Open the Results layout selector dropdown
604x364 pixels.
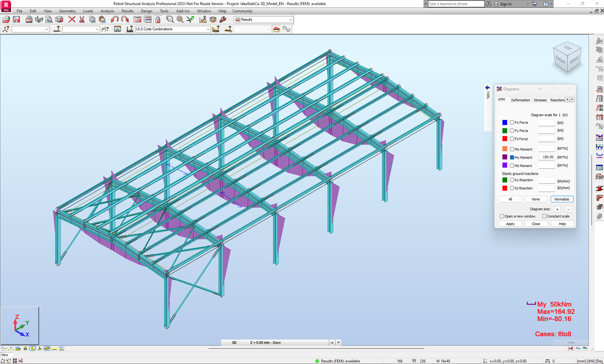[290, 19]
